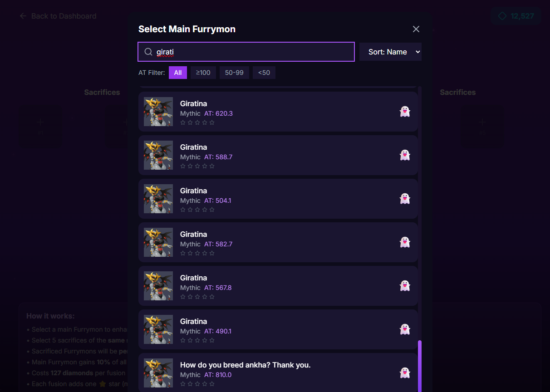The height and width of the screenshot is (392, 550).
Task: Click thumbnail of Giratina AT 504.1
Action: (x=158, y=199)
